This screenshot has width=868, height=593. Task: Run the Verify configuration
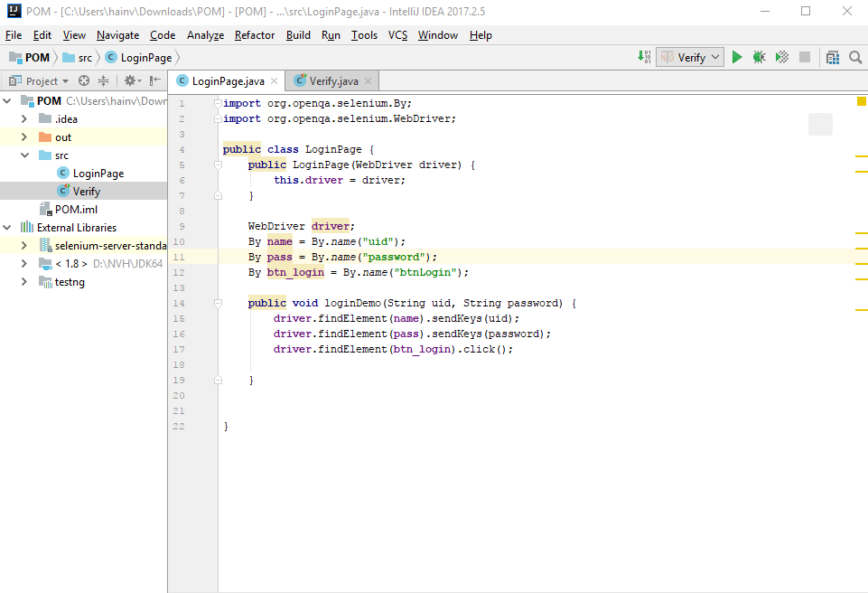(x=737, y=57)
